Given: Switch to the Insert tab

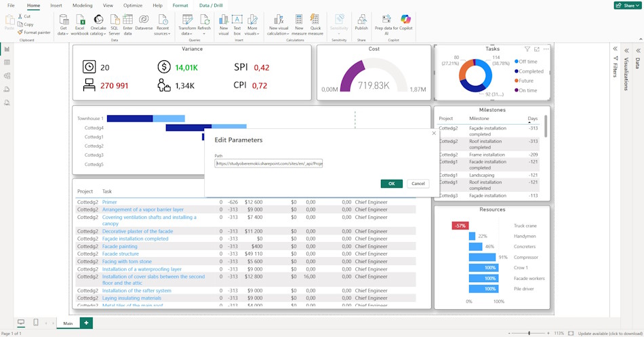Looking at the screenshot, I should (x=56, y=5).
